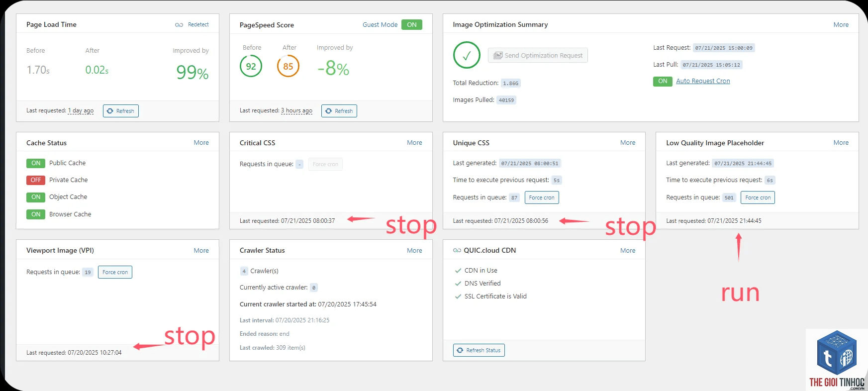The width and height of the screenshot is (868, 391).
Task: Click the Redetect link icon in Page Load Time
Action: (x=179, y=25)
